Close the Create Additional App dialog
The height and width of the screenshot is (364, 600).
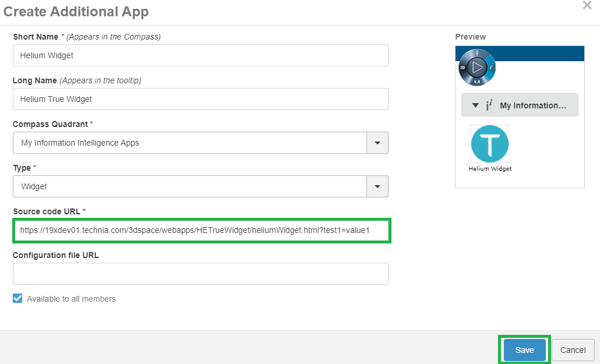click(x=587, y=6)
